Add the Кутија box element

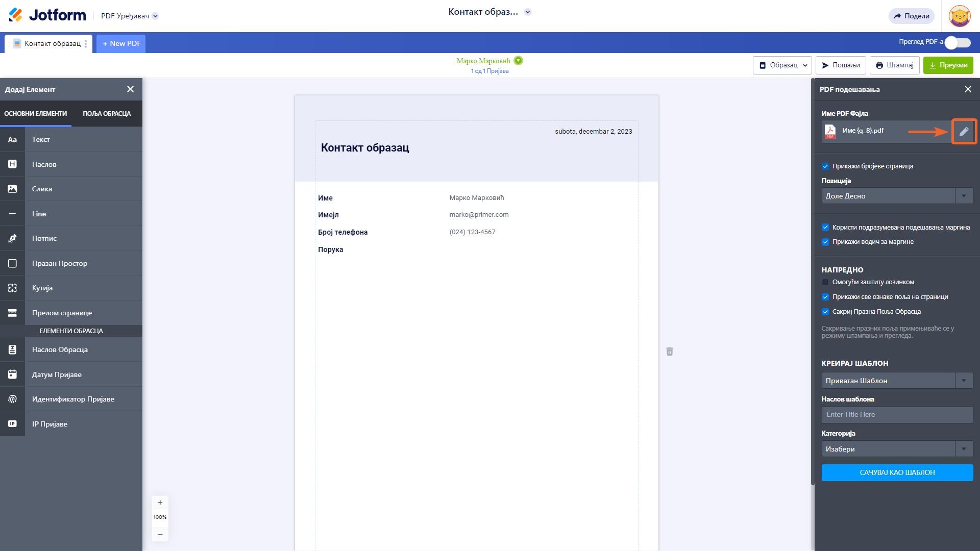(42, 288)
